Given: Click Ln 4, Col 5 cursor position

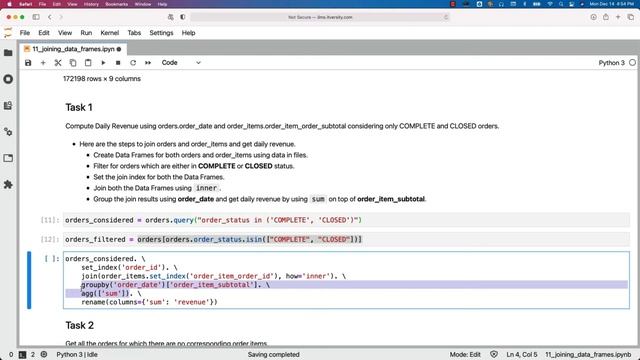Looking at the screenshot, I should pos(522,355).
